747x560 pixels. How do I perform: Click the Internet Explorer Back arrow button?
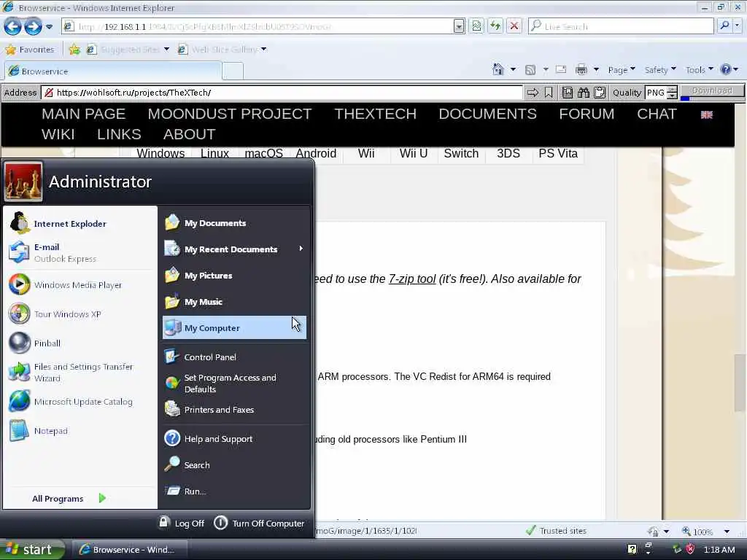point(12,27)
